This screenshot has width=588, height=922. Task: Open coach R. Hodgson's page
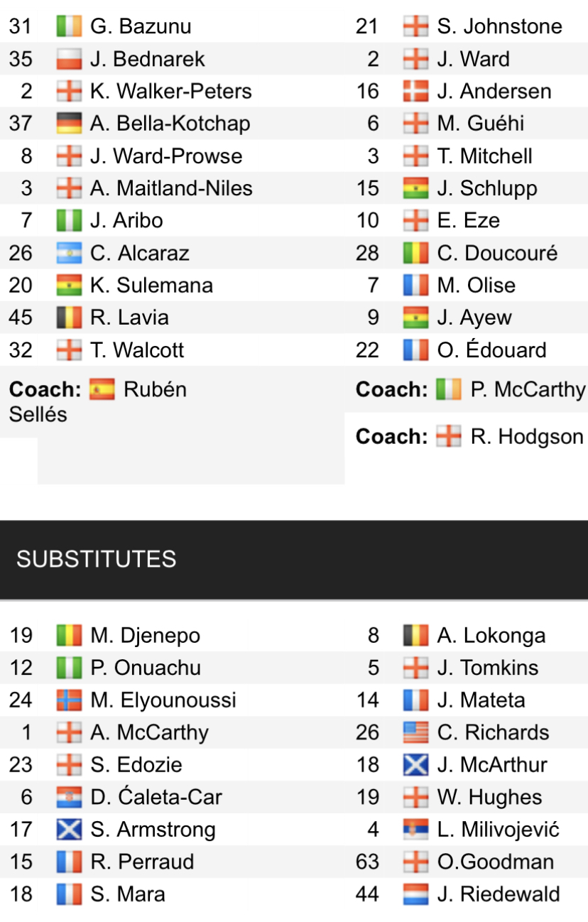tap(526, 437)
